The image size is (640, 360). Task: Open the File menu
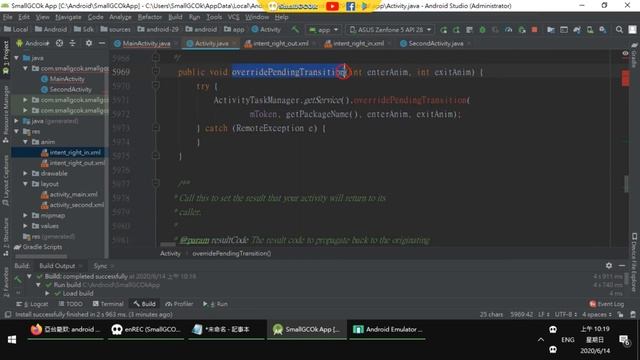click(x=7, y=17)
